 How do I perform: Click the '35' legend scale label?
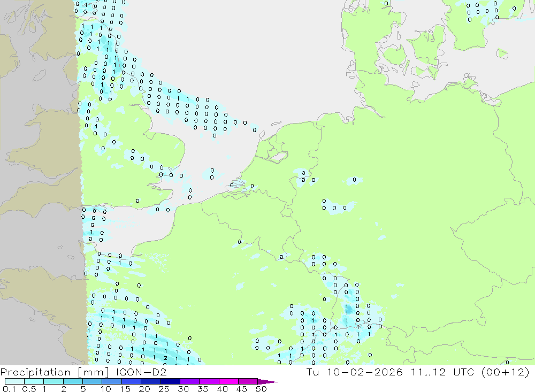pyautogui.click(x=203, y=389)
